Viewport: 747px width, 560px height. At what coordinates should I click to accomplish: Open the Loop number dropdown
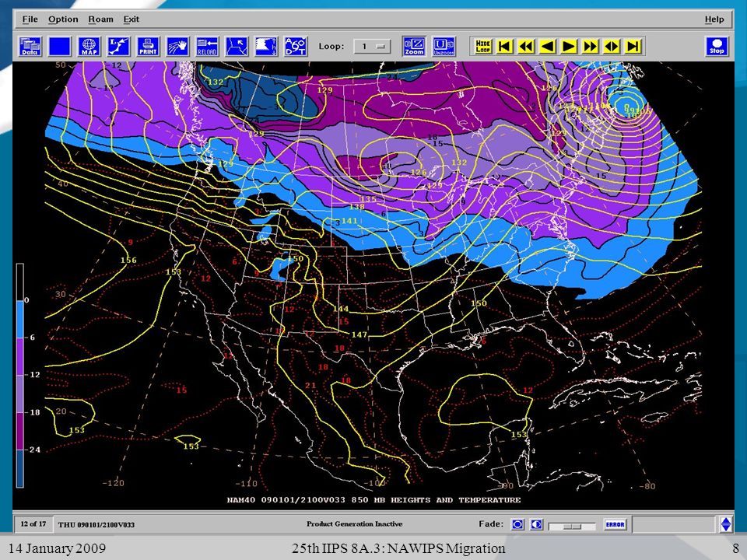click(x=372, y=47)
